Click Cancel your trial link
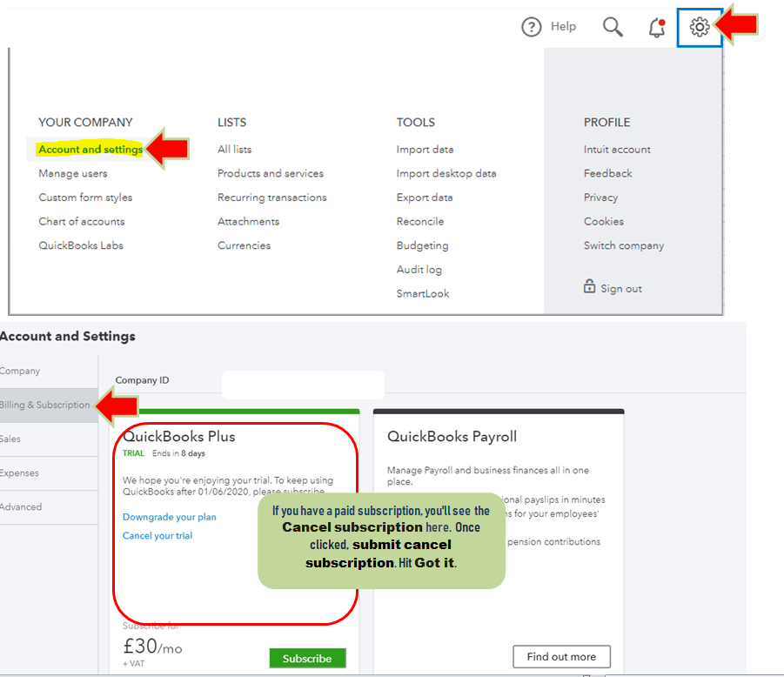 point(157,535)
